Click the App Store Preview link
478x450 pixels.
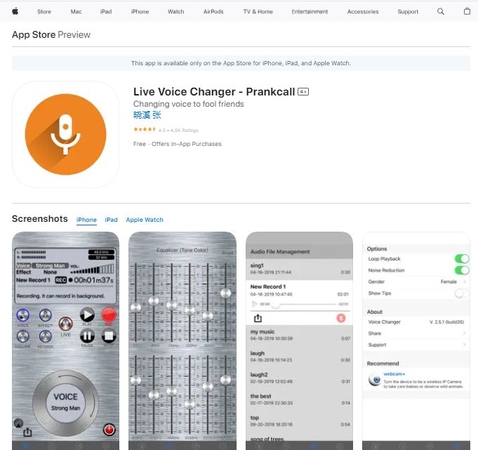[x=51, y=35]
